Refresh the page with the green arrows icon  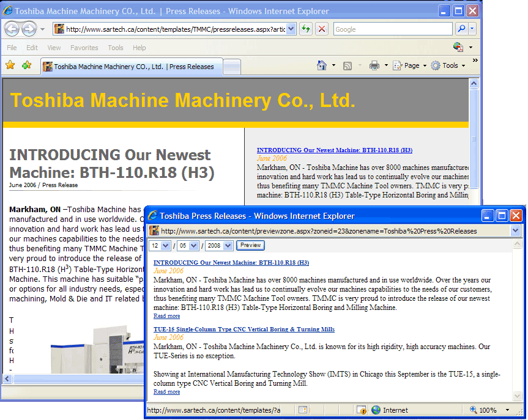click(306, 29)
